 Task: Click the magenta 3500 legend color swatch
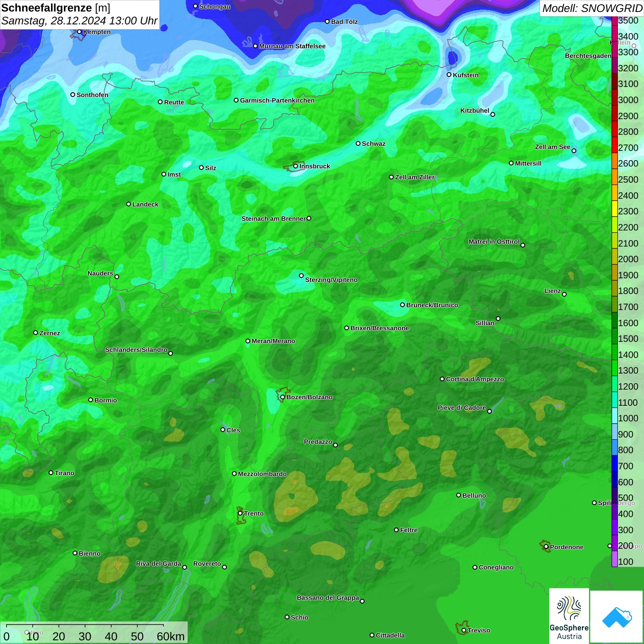[x=615, y=21]
